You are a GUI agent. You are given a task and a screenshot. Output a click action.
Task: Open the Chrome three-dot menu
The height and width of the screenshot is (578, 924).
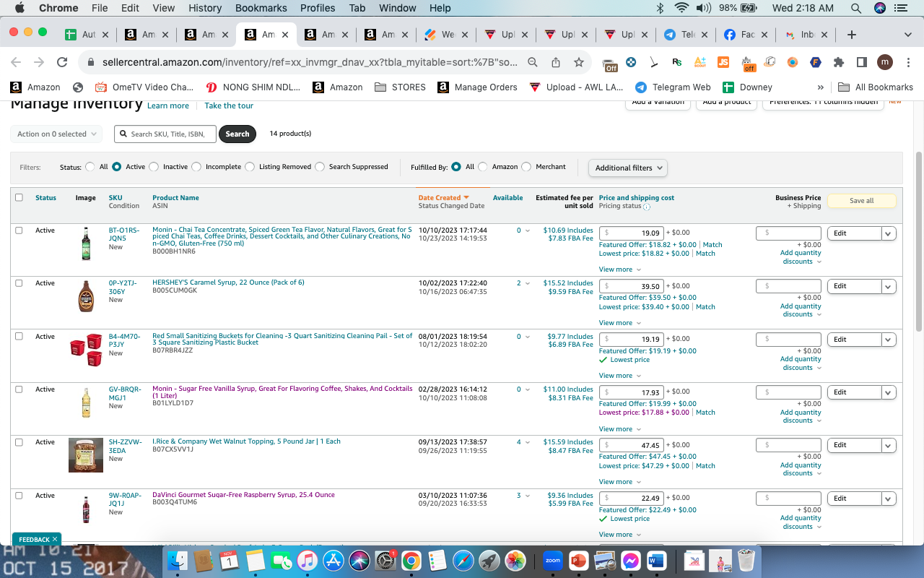coord(907,62)
